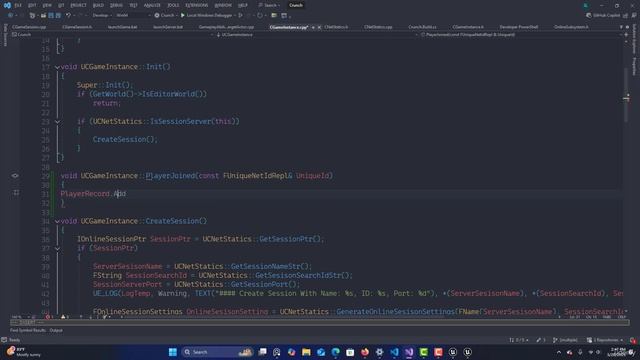The height and width of the screenshot is (360, 640).
Task: Open the Crunch project scope dropdown
Action: point(112,35)
